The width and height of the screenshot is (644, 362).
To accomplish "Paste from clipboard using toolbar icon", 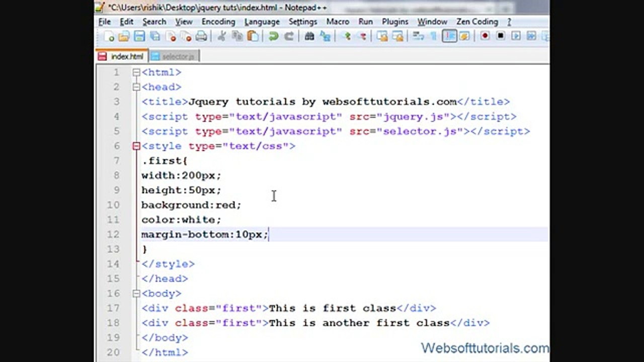I will (x=253, y=36).
